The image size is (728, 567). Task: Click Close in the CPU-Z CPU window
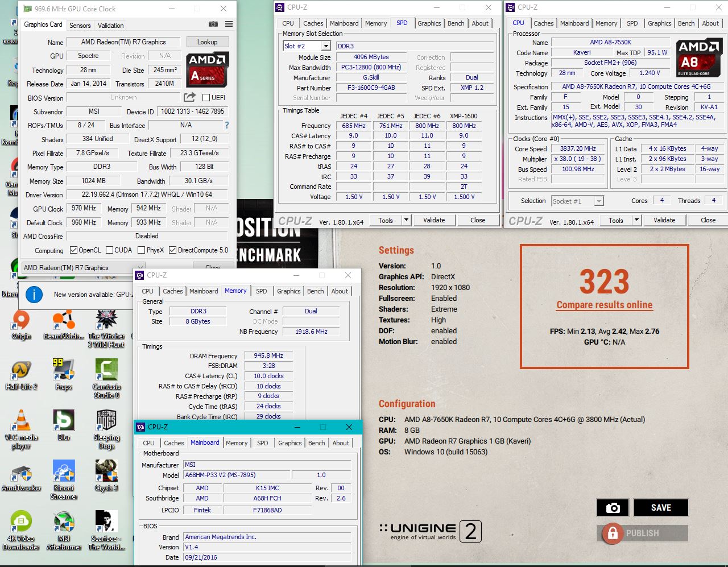click(708, 220)
